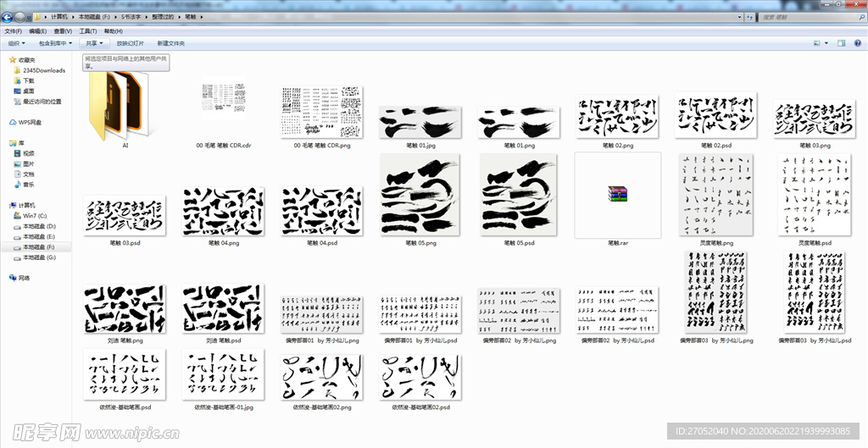Click the blue help question mark icon
Image resolution: width=868 pixels, height=448 pixels.
(x=857, y=42)
